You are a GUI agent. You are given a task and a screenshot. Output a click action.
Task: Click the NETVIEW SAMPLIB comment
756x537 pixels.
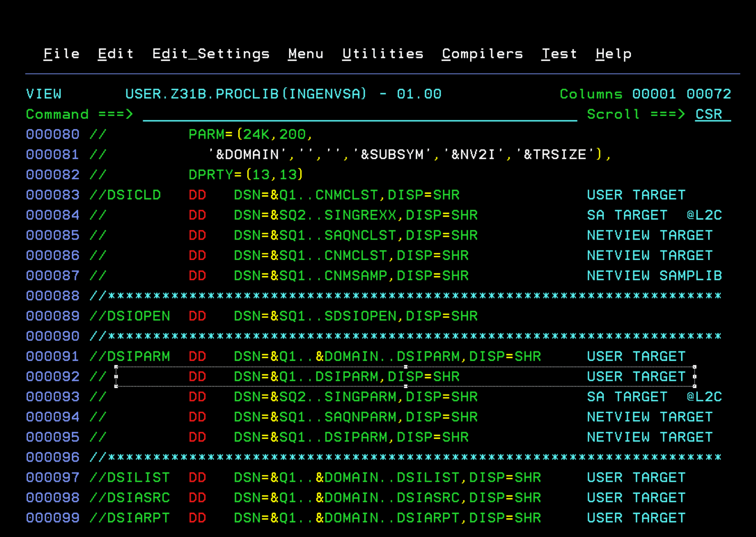click(x=654, y=276)
